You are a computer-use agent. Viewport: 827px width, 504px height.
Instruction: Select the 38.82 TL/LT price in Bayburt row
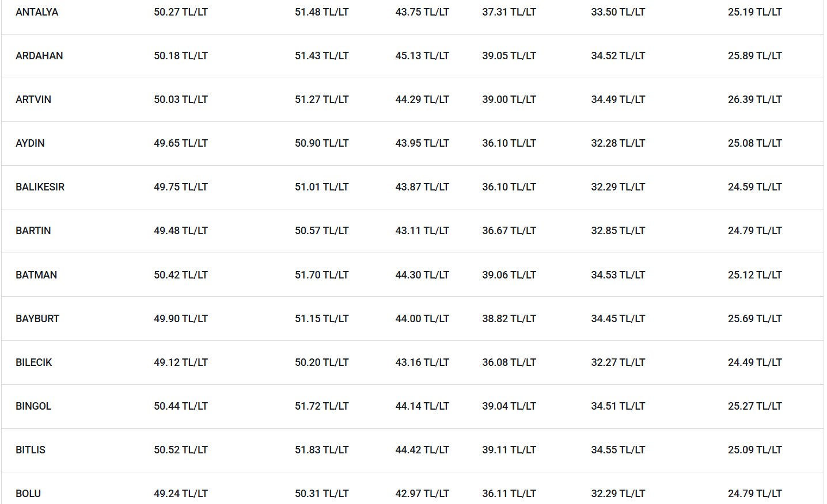pos(509,319)
